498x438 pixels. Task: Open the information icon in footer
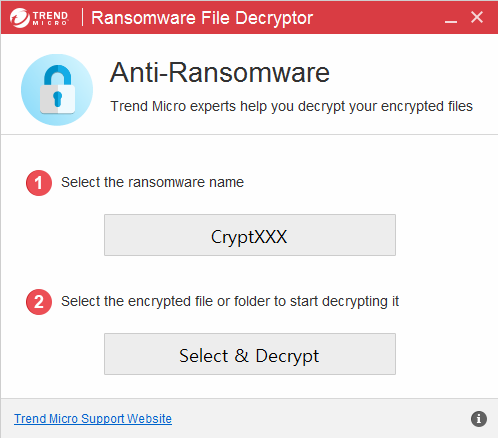tap(479, 419)
